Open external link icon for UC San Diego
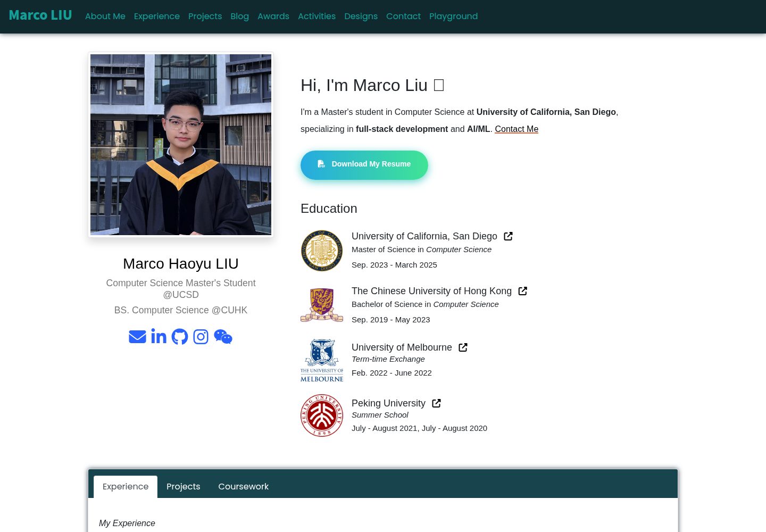 click(508, 236)
